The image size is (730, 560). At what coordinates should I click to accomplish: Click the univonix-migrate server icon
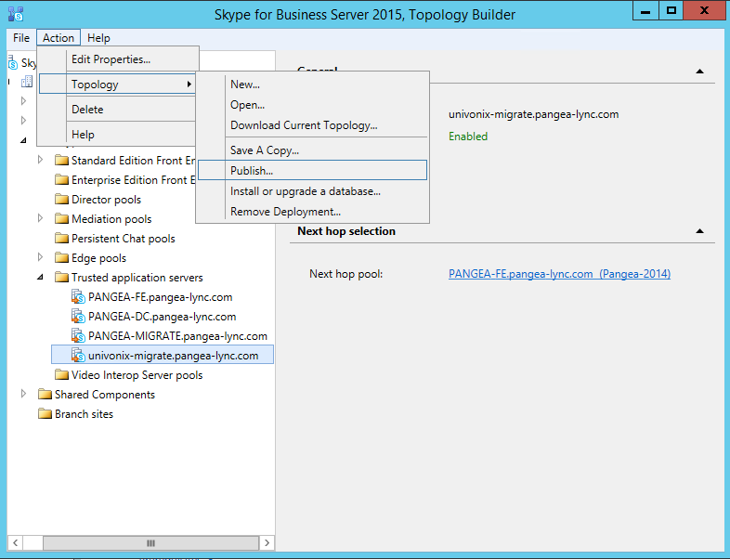78,356
